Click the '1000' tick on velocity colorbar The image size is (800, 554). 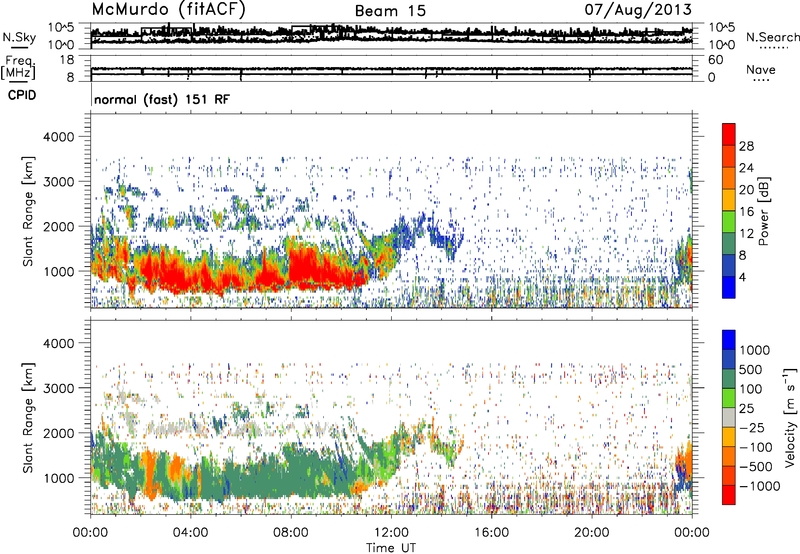click(755, 350)
